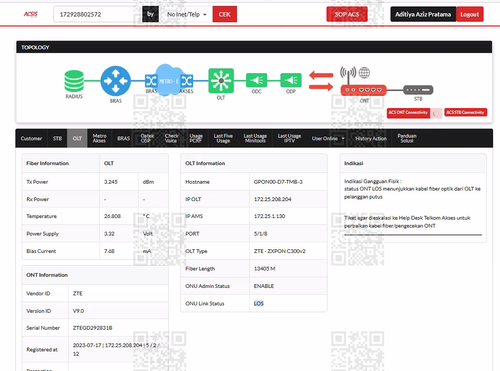Click the PORT value 5/1/8
Screen dimensions: 500x371
coord(260,234)
